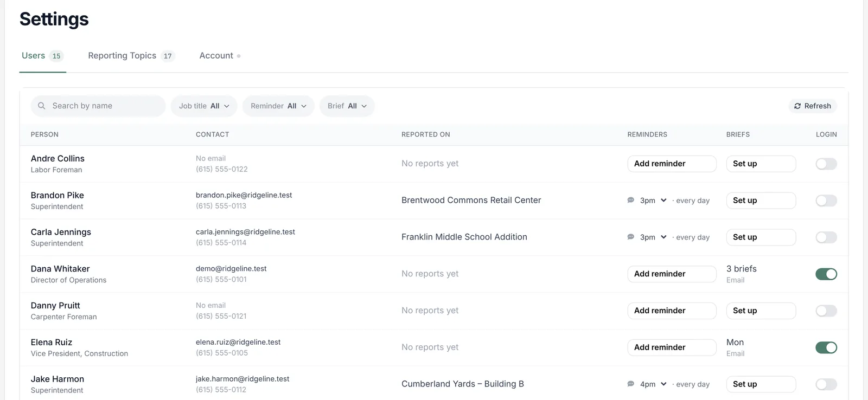Change Brandon Pike's 3pm reminder time
The height and width of the screenshot is (400, 868).
coord(653,201)
